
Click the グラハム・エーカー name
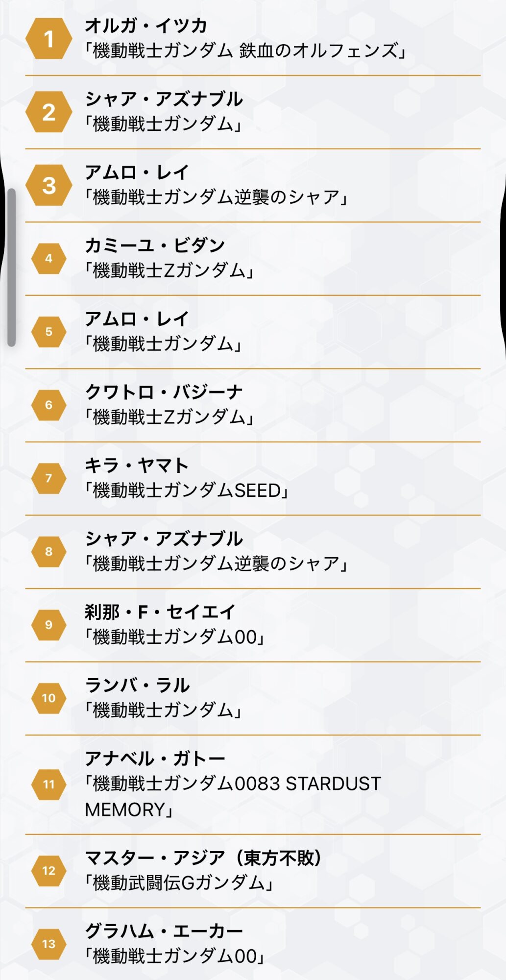point(164,931)
